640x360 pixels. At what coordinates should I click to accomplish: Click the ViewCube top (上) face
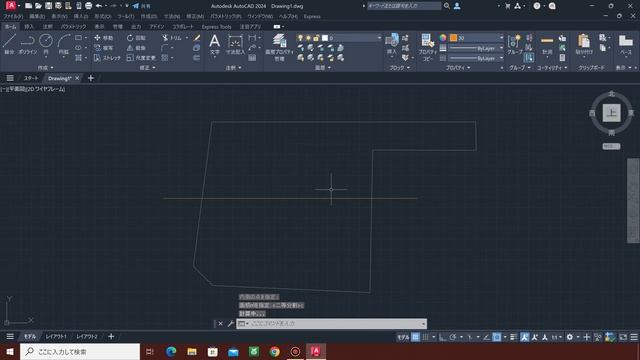(611, 113)
